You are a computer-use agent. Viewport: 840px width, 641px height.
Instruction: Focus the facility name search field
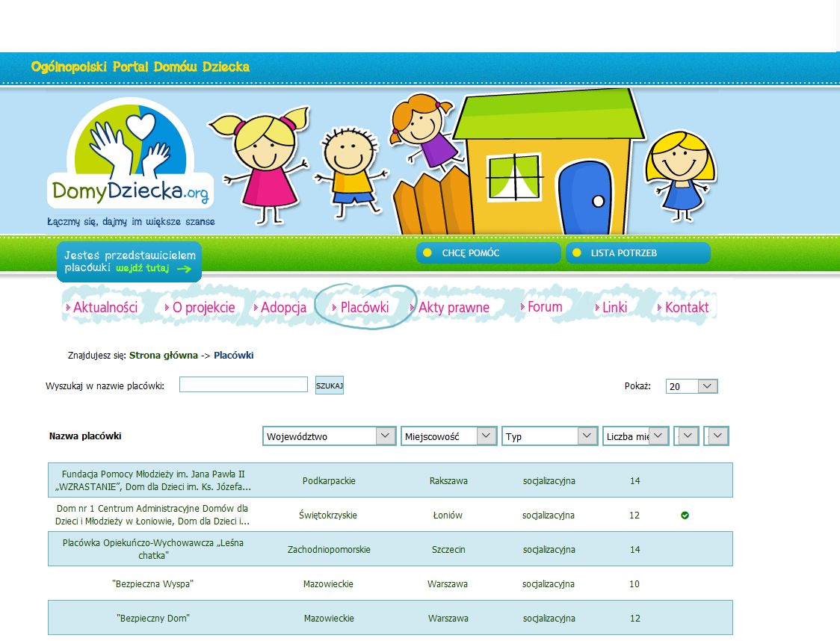point(243,385)
